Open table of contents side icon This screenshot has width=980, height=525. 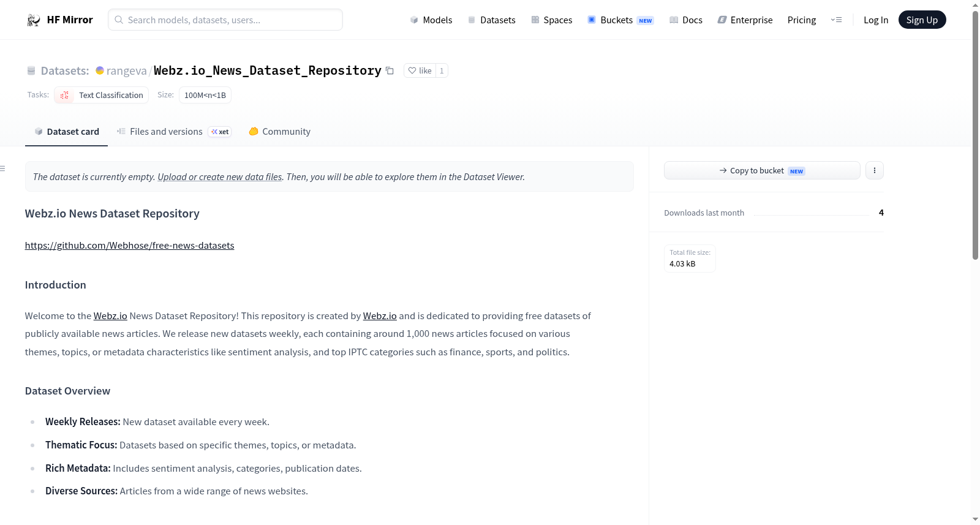(2, 168)
